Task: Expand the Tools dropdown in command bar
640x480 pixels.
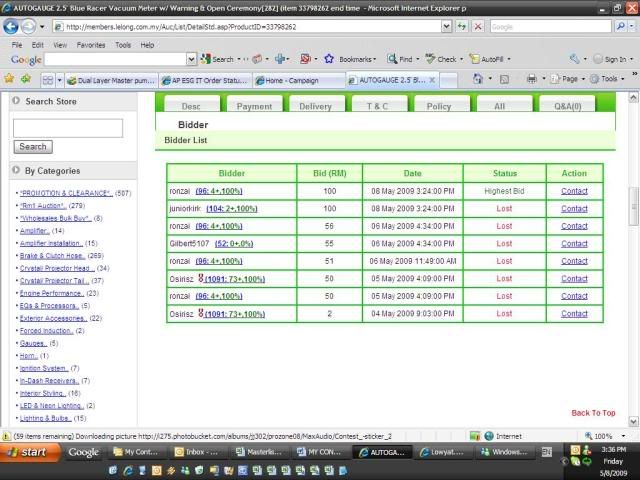Action: tap(610, 79)
